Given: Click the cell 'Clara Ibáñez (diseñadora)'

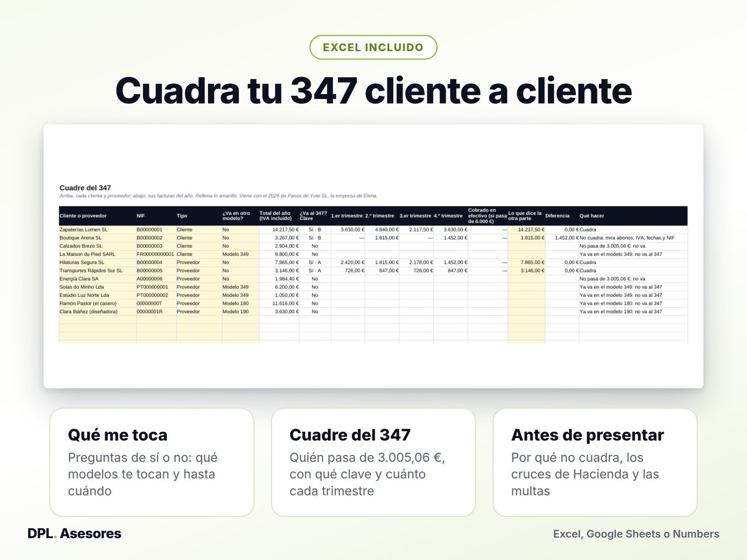Looking at the screenshot, I should [98, 311].
